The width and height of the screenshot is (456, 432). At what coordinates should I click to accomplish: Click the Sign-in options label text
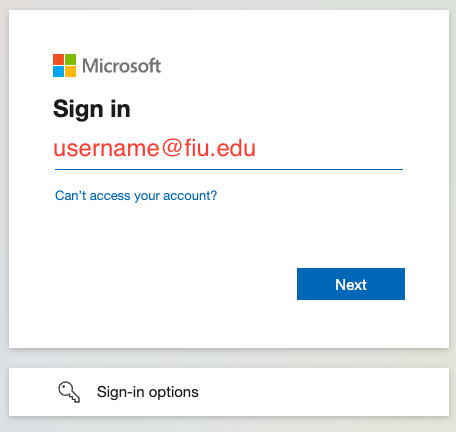pyautogui.click(x=148, y=392)
